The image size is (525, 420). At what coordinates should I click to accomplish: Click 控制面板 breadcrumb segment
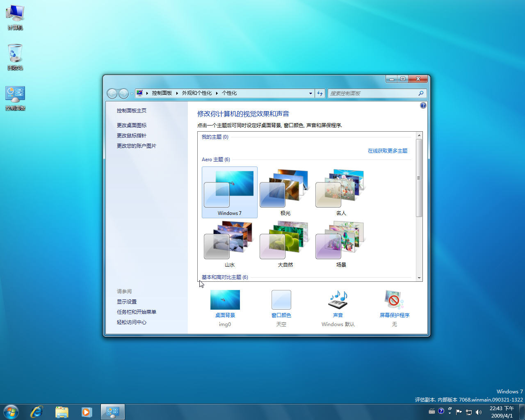tap(162, 93)
